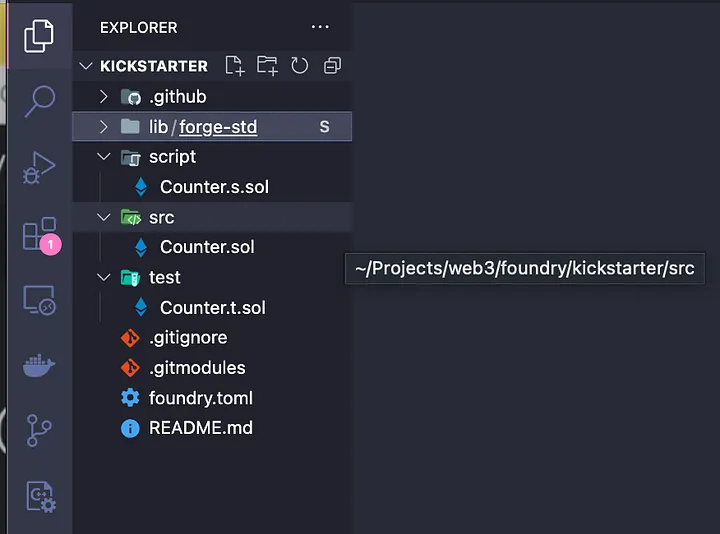This screenshot has height=534, width=720.
Task: Open the Counter.t.sol file
Action: coord(212,308)
